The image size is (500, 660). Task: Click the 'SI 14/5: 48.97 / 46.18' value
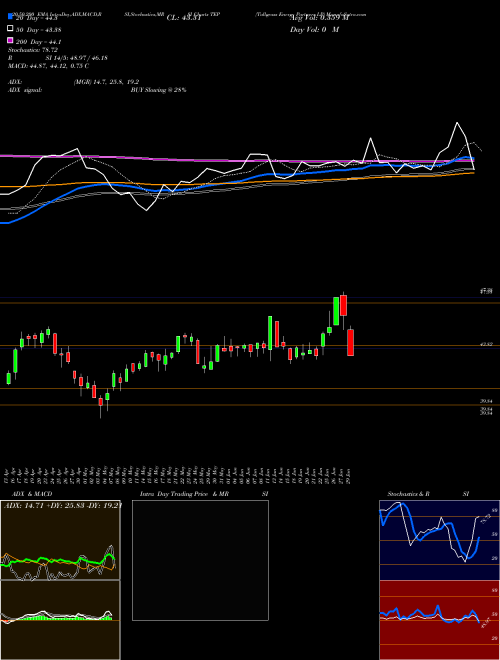coord(77,58)
